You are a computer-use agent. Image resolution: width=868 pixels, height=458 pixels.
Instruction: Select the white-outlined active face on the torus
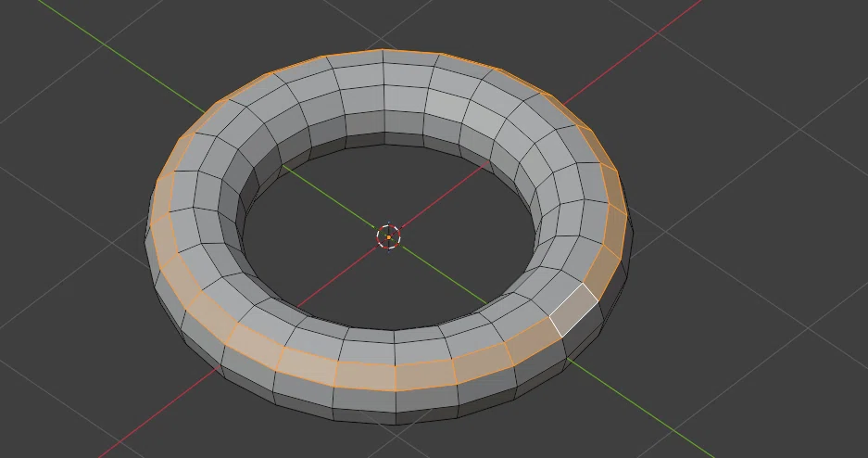point(574,310)
